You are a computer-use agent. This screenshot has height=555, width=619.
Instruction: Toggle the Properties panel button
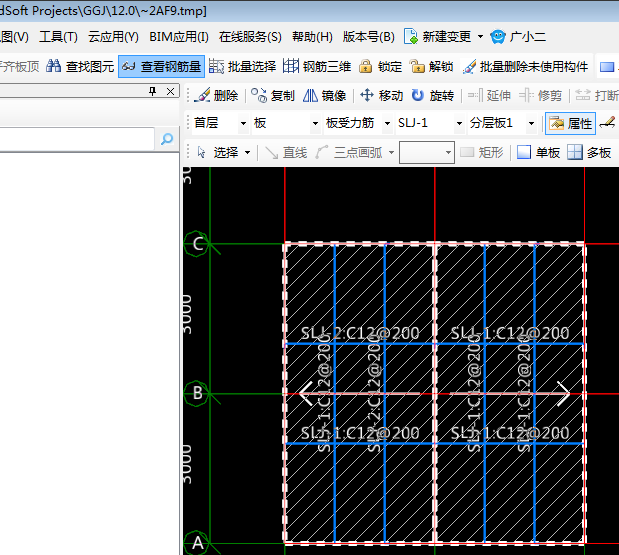tap(570, 124)
